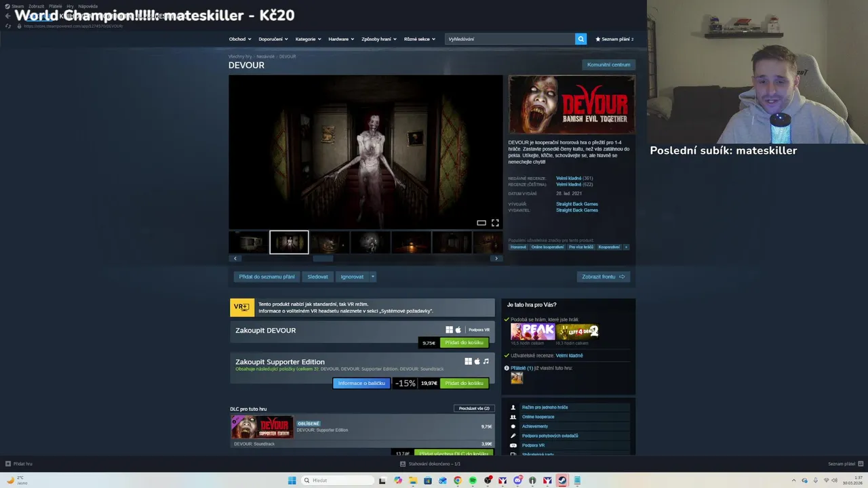Click the VR headset Podpora VR icon
The height and width of the screenshot is (488, 868).
point(513,445)
